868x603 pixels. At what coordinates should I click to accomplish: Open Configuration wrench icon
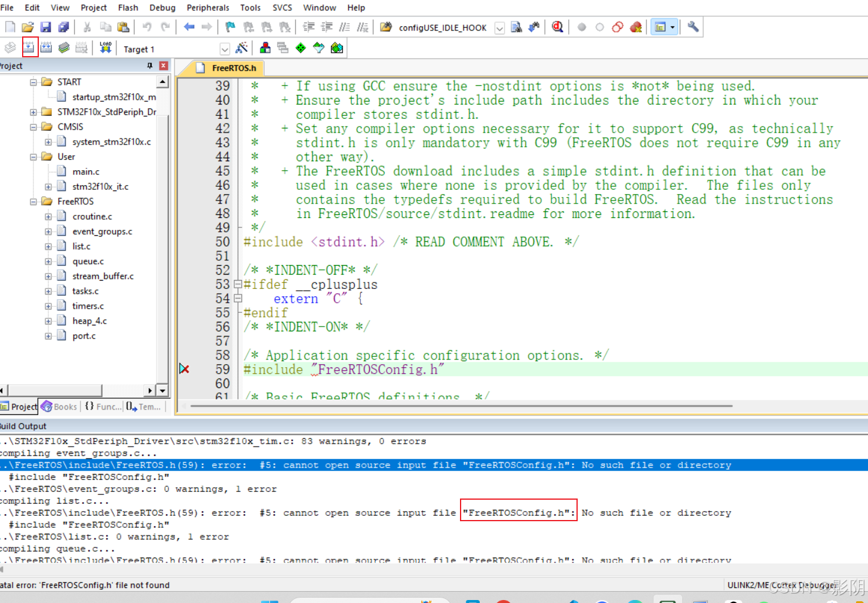coord(693,27)
